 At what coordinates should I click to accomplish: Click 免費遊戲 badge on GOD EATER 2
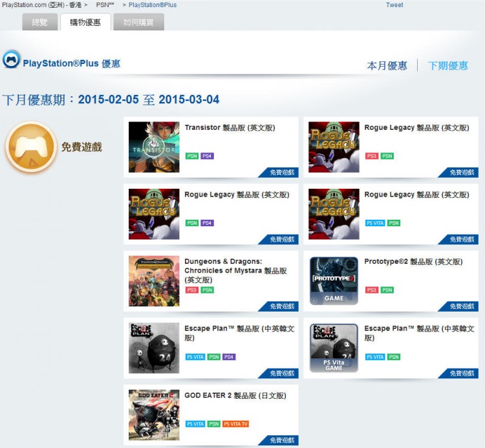[x=278, y=440]
